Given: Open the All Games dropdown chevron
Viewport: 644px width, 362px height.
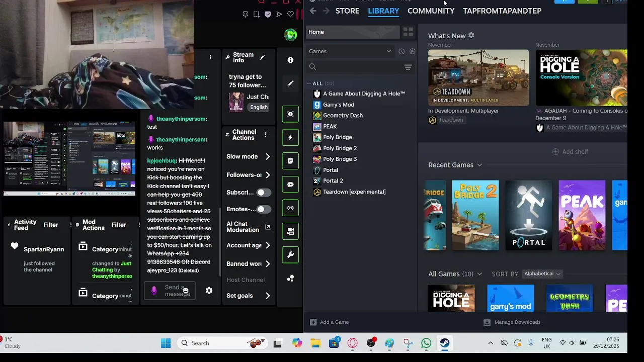Looking at the screenshot, I should click(479, 274).
